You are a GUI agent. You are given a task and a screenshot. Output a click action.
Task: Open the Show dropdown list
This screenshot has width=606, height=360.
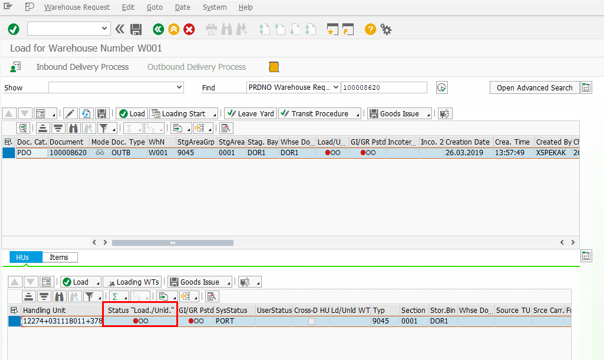click(179, 87)
